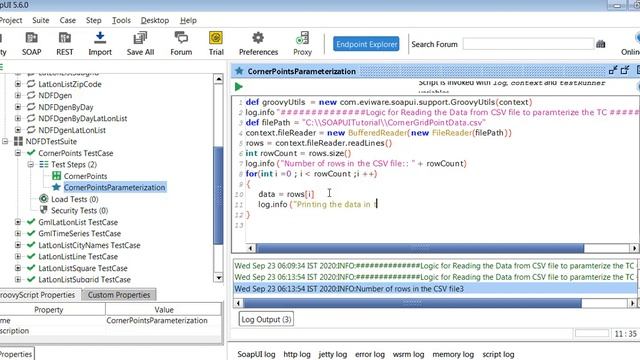Click the script editor horizontal scrollbar
Image resolution: width=640 pixels, height=360 pixels.
pos(420,248)
